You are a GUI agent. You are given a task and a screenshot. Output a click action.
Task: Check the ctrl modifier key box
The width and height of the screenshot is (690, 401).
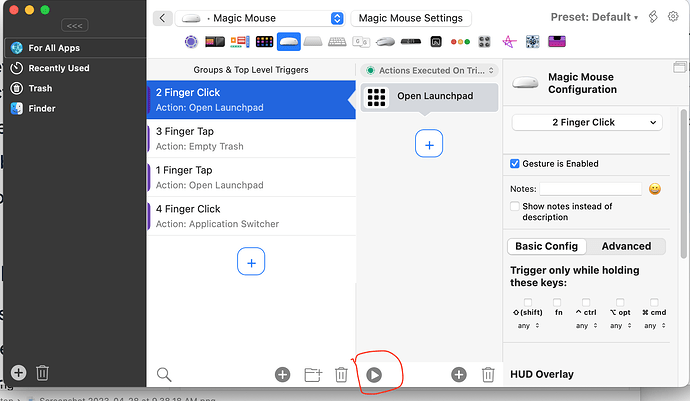pos(586,302)
